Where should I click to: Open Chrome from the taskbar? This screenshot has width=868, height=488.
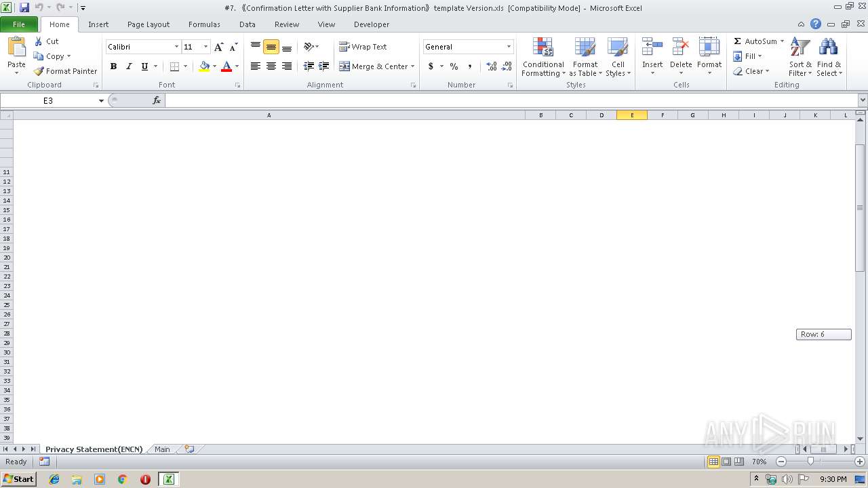122,479
